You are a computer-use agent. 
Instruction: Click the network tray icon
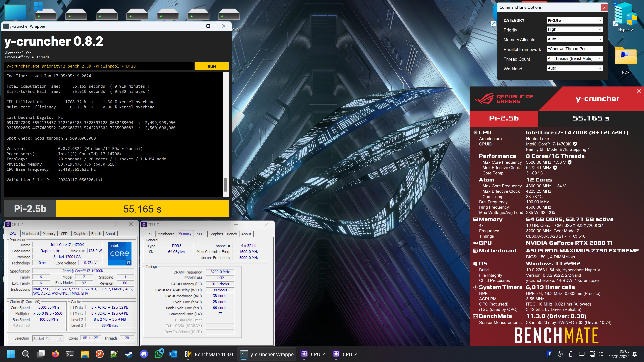coord(592,354)
